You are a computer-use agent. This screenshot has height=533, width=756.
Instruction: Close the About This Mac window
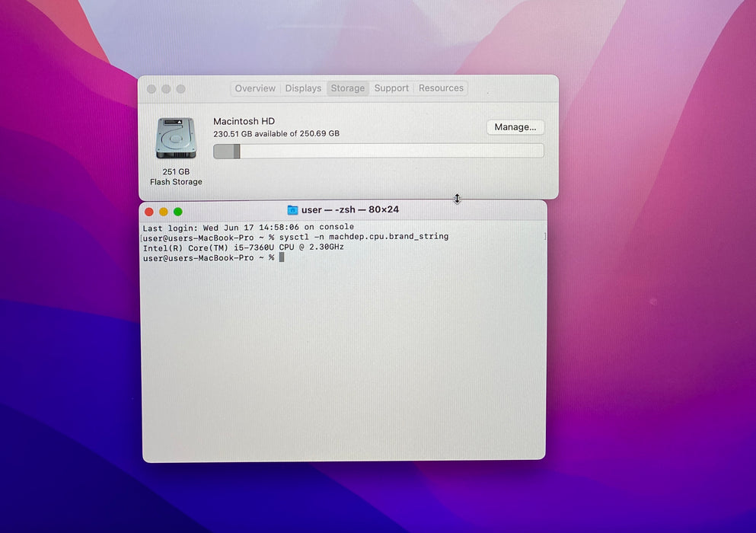point(152,89)
